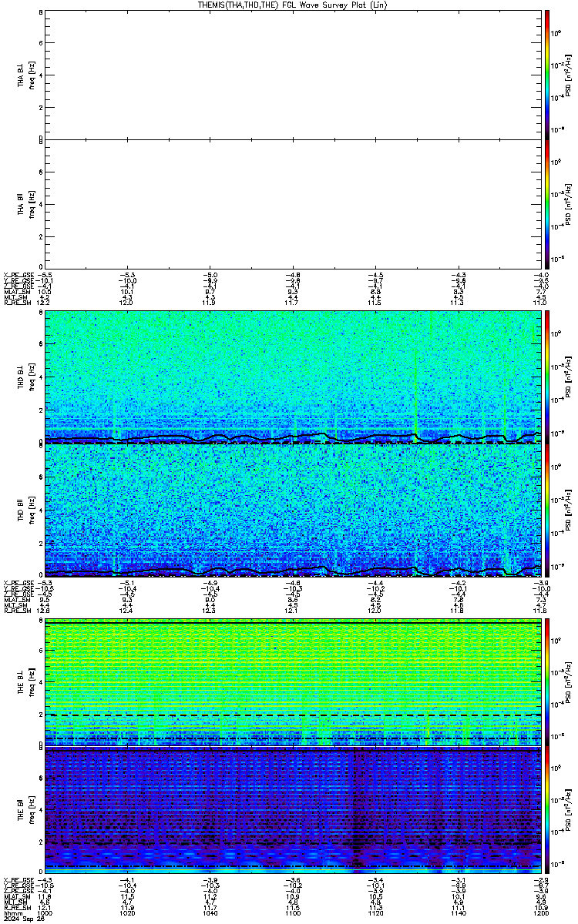Click the '1100' time tick label
The image size is (578, 924).
tap(293, 913)
